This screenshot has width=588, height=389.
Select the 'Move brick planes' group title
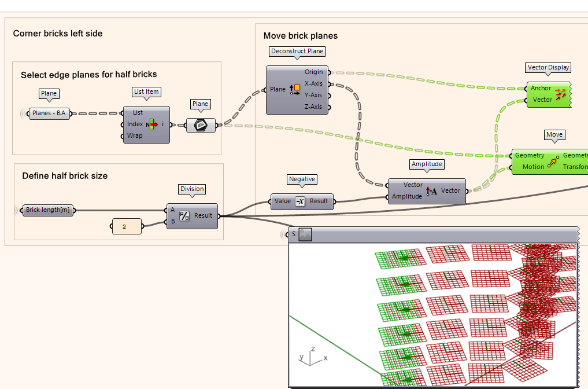(x=300, y=36)
